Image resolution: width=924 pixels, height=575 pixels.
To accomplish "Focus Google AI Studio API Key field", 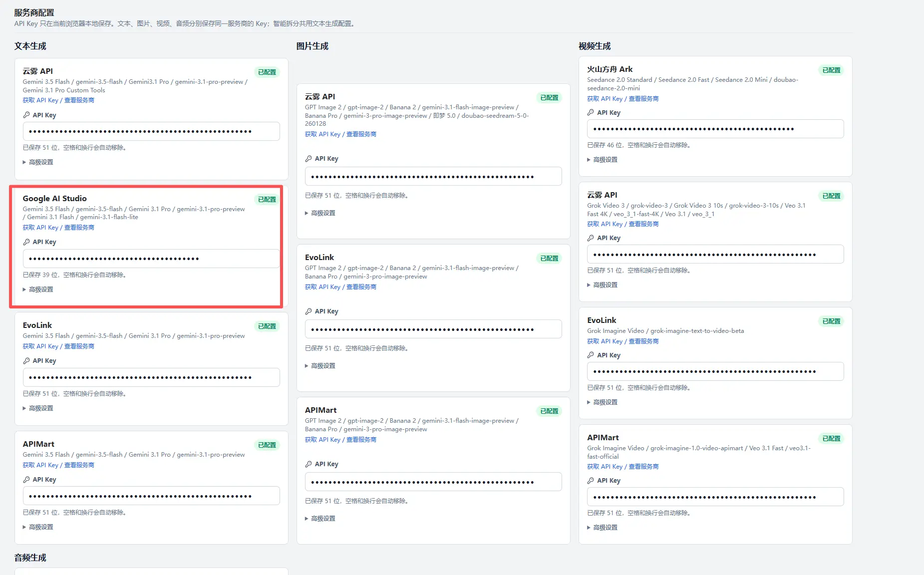I will [151, 259].
